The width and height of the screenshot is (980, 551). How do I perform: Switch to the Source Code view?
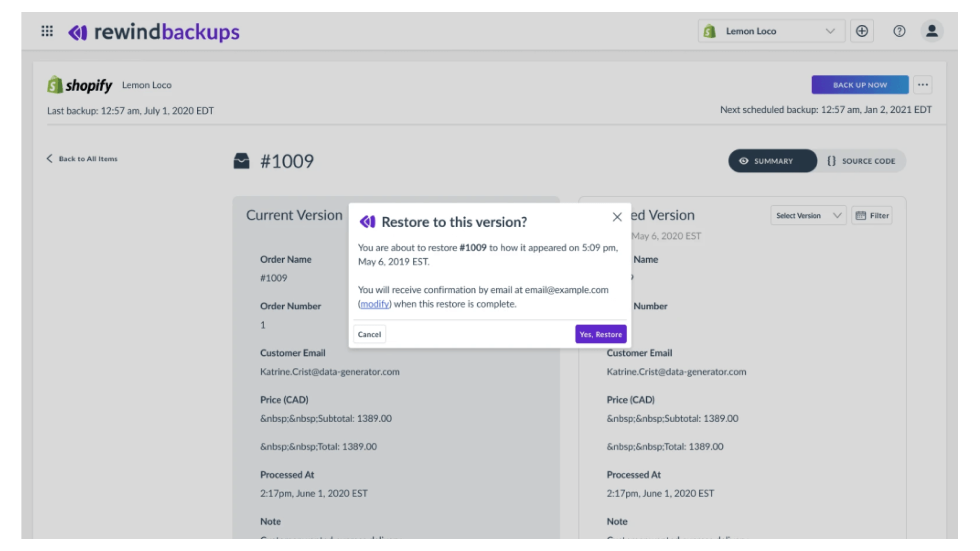click(x=862, y=161)
